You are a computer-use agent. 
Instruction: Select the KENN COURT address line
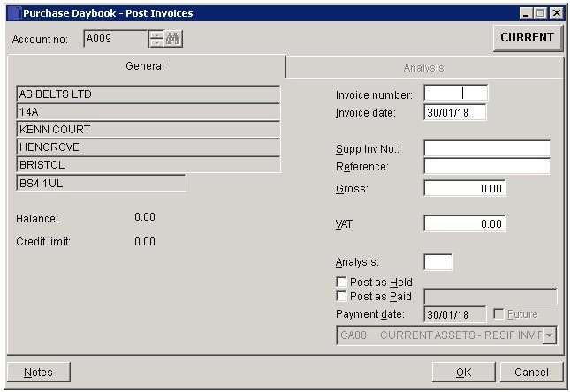[x=148, y=129]
